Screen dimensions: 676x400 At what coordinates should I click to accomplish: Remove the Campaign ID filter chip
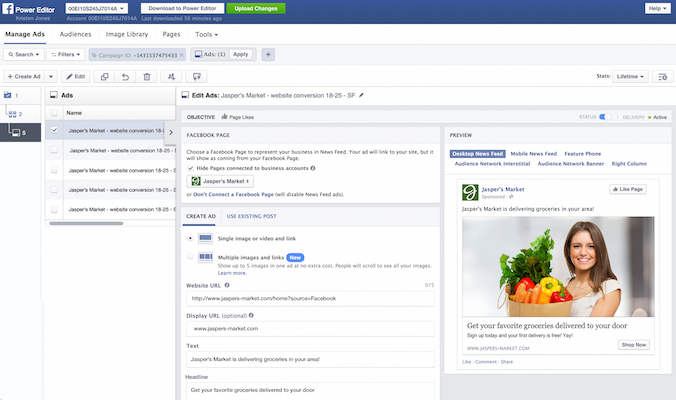point(182,55)
